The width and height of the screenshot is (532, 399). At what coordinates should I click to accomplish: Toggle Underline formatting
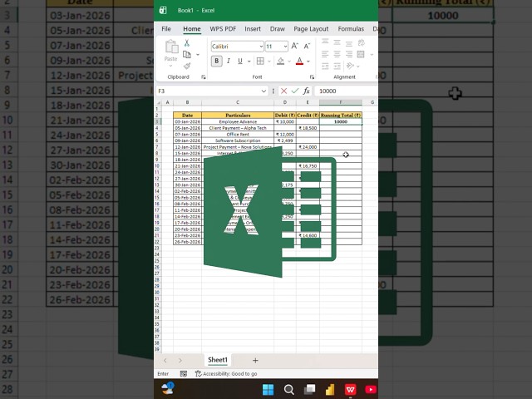click(240, 61)
